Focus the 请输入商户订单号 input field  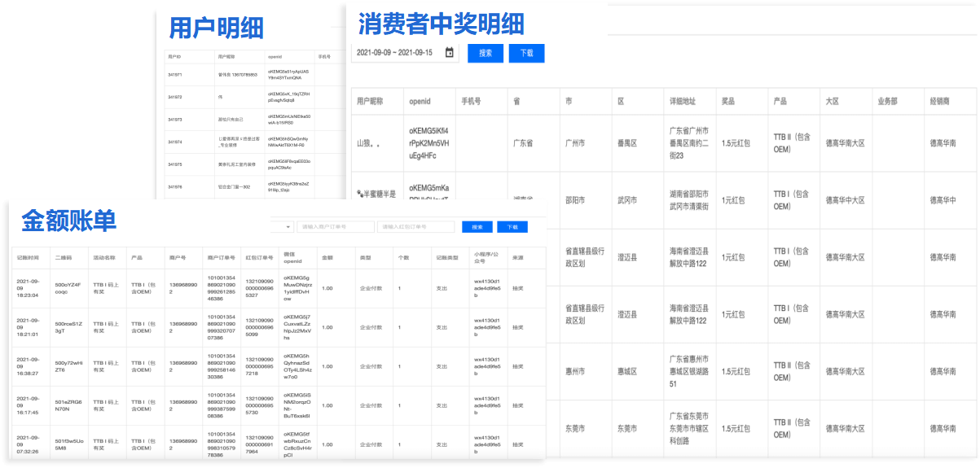coord(335,227)
